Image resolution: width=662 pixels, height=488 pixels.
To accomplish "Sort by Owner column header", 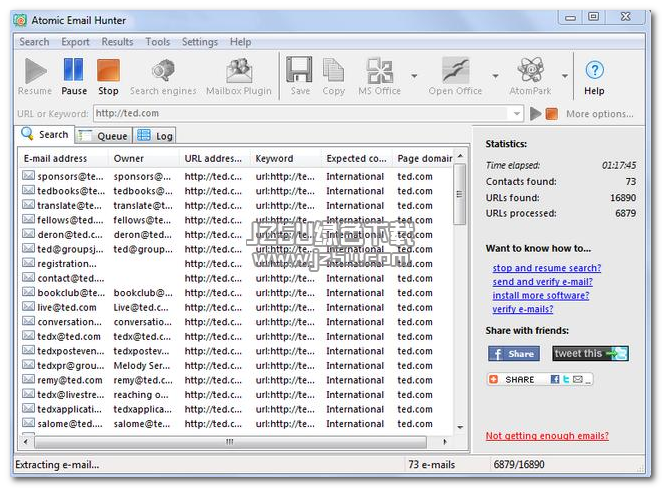I will point(144,159).
